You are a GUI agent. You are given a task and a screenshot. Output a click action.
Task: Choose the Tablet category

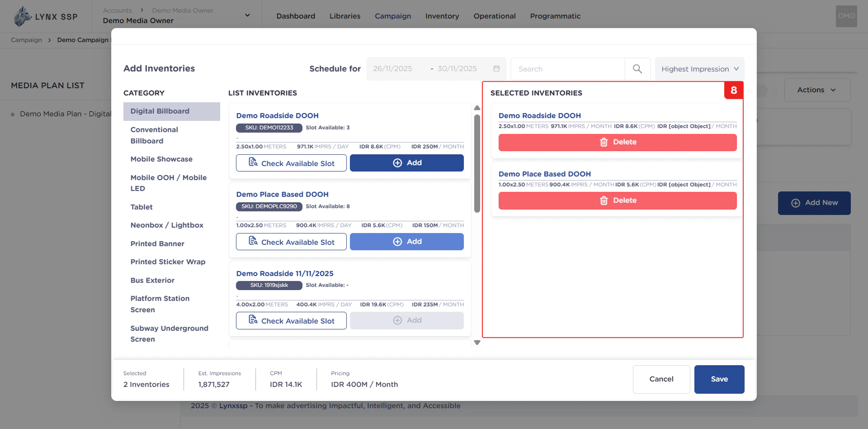click(172, 207)
